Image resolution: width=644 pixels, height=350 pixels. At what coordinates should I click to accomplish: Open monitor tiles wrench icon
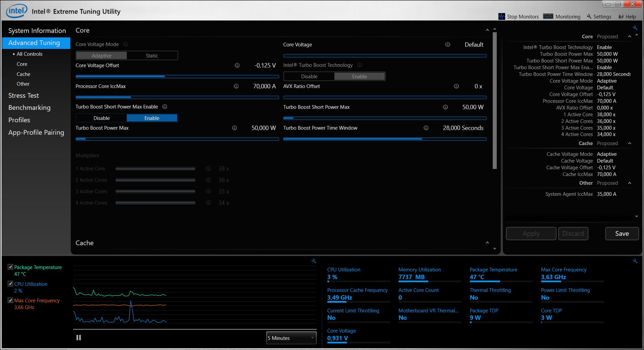click(x=635, y=261)
